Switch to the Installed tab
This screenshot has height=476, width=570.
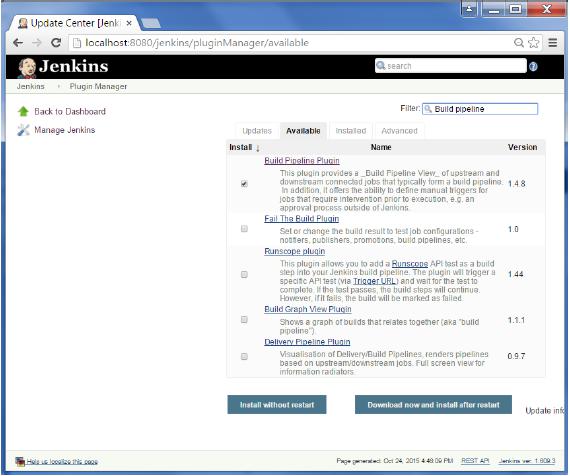351,131
